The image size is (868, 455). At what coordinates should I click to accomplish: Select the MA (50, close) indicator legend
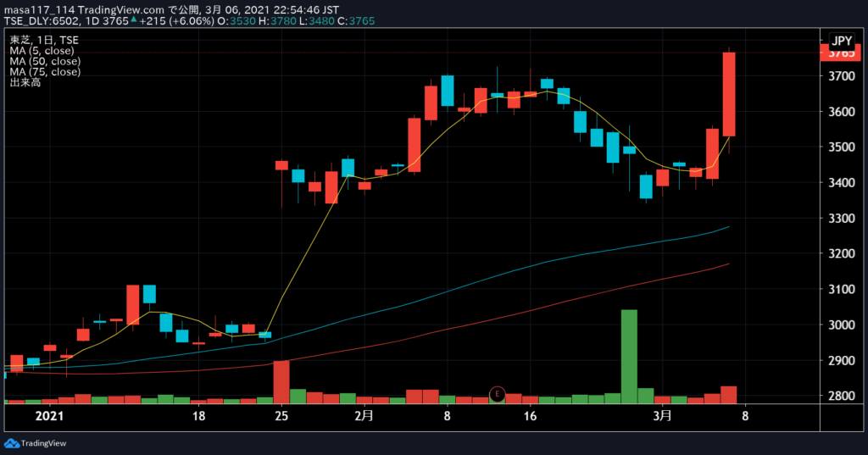[x=45, y=61]
